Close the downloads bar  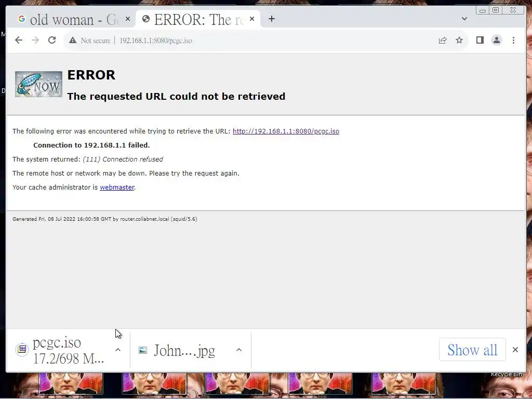pos(515,350)
